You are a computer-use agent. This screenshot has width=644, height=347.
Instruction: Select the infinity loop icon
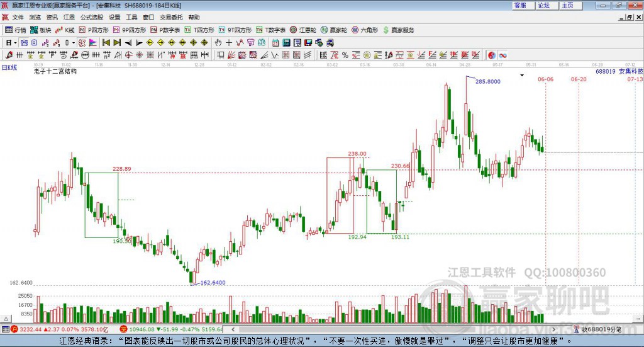coord(502,55)
